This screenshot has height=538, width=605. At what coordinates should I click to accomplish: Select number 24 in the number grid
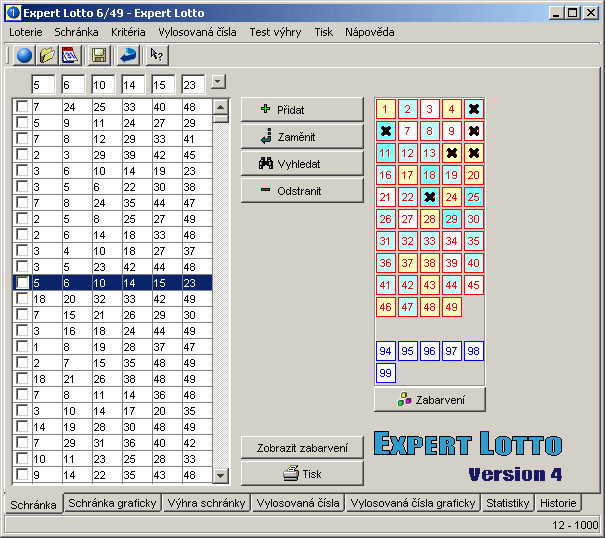pyautogui.click(x=451, y=197)
